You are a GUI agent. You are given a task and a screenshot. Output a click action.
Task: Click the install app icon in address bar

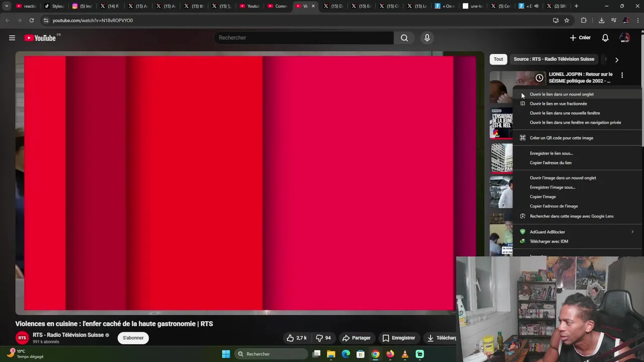pyautogui.click(x=555, y=20)
